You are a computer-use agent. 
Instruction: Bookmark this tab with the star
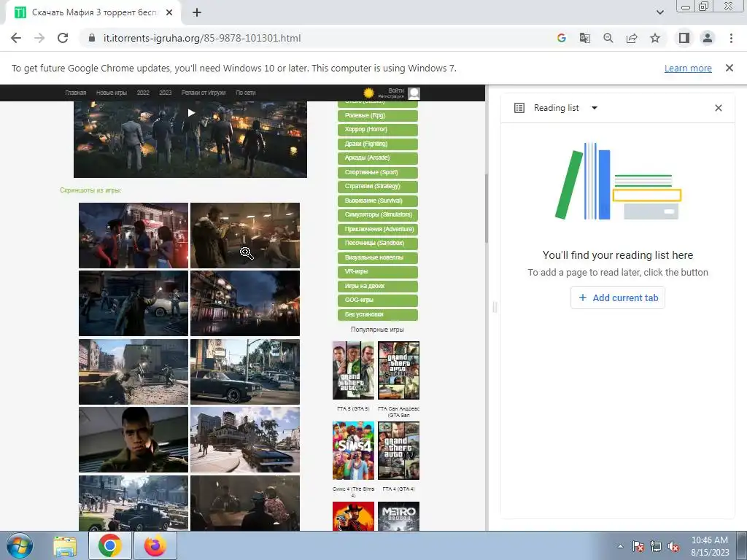click(x=655, y=38)
